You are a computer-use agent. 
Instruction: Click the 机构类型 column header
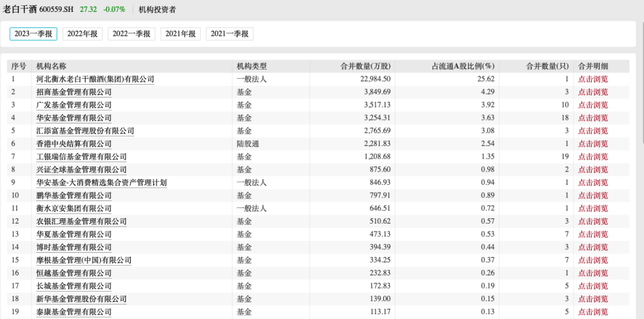252,66
